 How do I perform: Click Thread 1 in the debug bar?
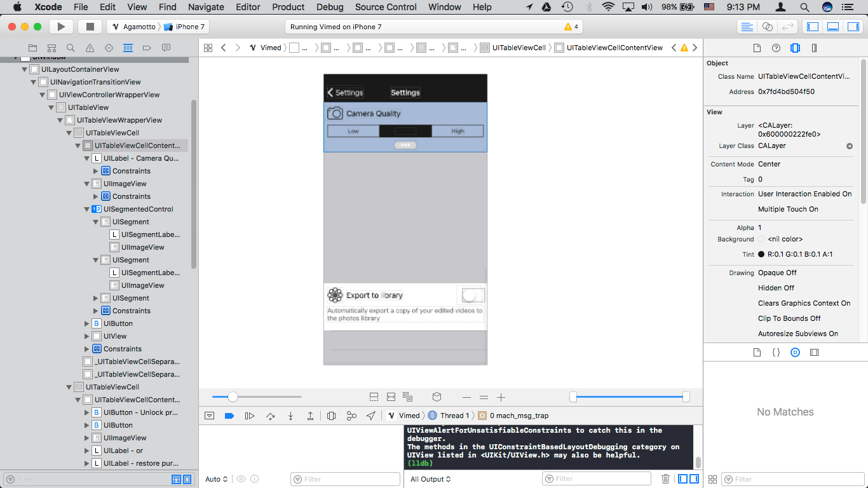[x=449, y=416]
